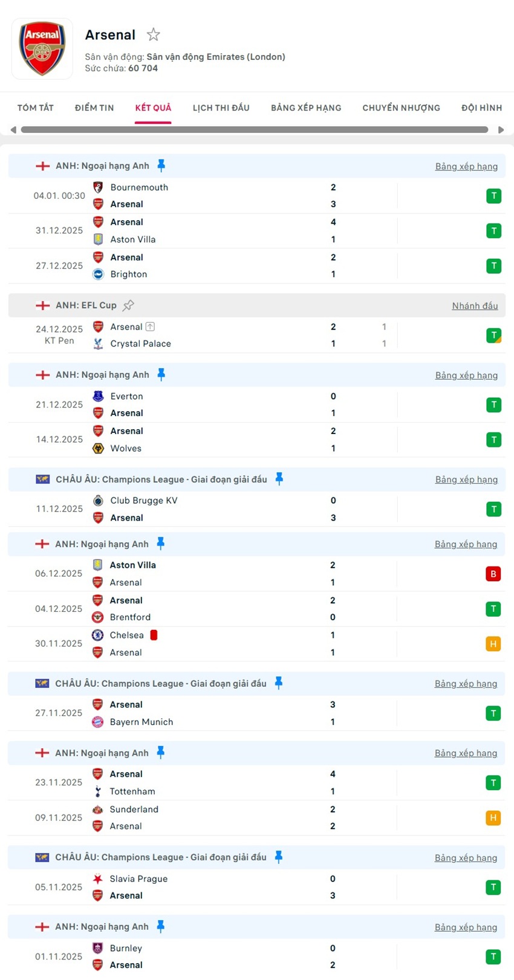Click the Bayern Munich club logo
Image resolution: width=514 pixels, height=980 pixels.
click(x=98, y=722)
